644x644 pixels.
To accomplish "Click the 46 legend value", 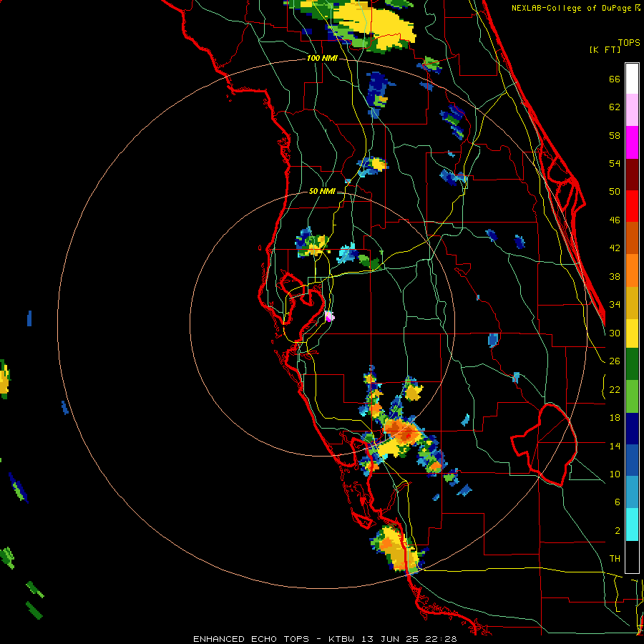I will tap(615, 220).
